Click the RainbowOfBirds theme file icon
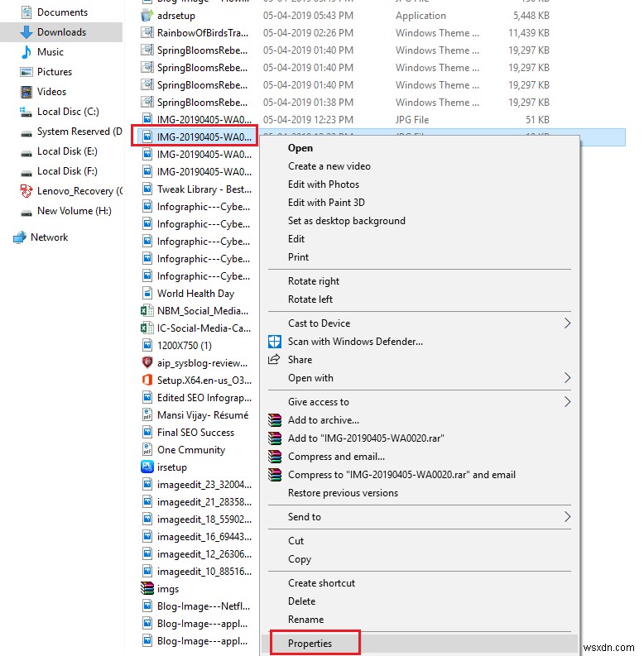This screenshot has height=656, width=644. point(147,32)
